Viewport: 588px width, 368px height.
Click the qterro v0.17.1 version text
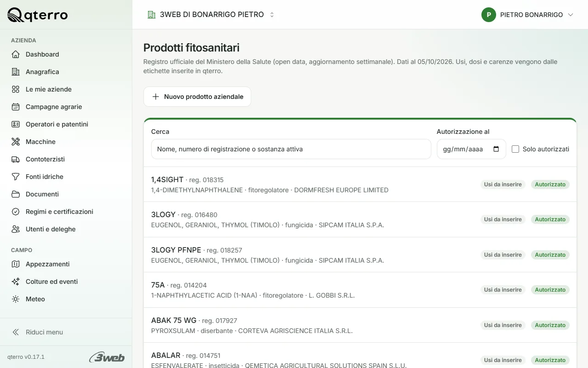(26, 357)
